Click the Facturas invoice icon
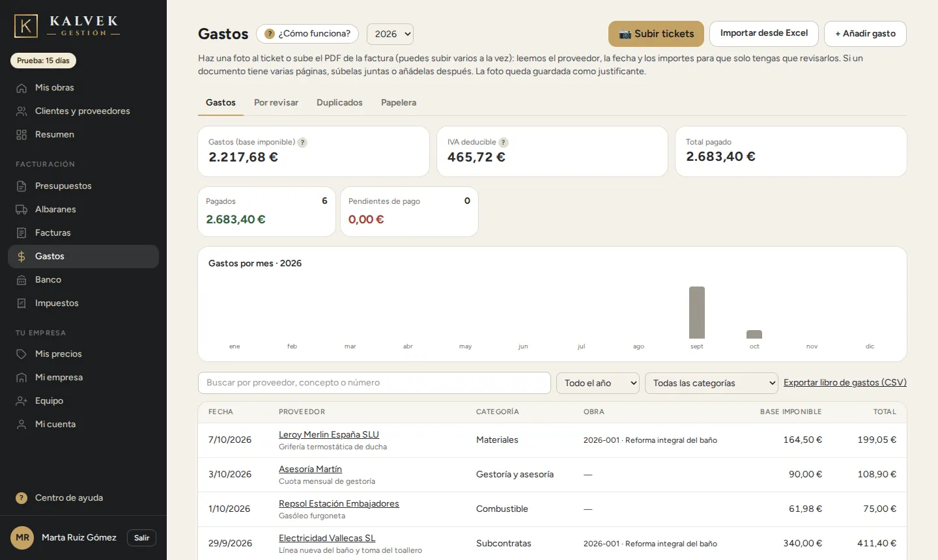Viewport: 938px width, 560px height. click(21, 233)
